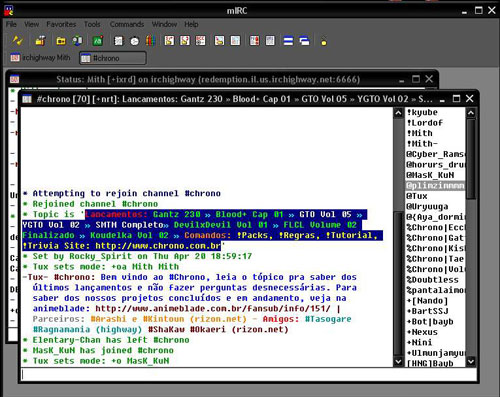This screenshot has width=500, height=397.
Task: Switch to the #chrono switchbar button
Action: (113, 58)
